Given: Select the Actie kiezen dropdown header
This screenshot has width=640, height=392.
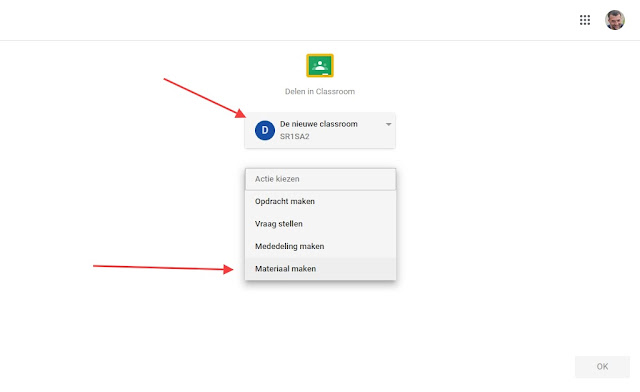Looking at the screenshot, I should 320,179.
